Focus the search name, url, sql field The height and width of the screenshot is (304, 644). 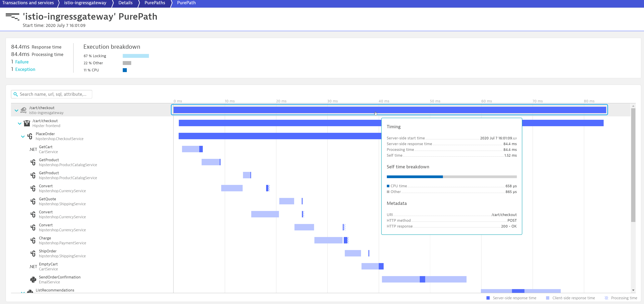tap(54, 94)
